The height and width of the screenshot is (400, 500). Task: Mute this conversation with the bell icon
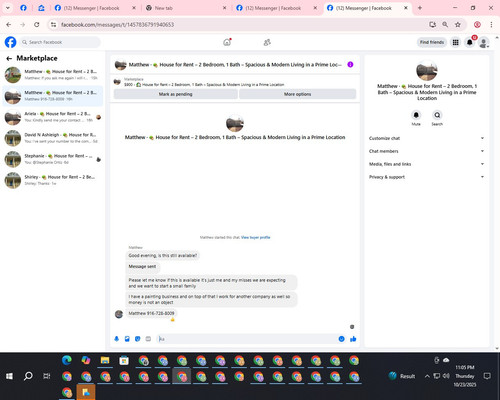point(416,115)
